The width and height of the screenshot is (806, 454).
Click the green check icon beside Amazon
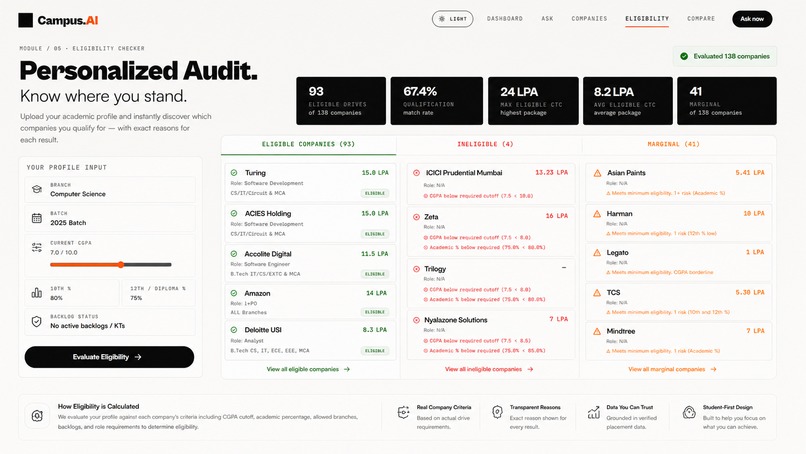coord(234,293)
